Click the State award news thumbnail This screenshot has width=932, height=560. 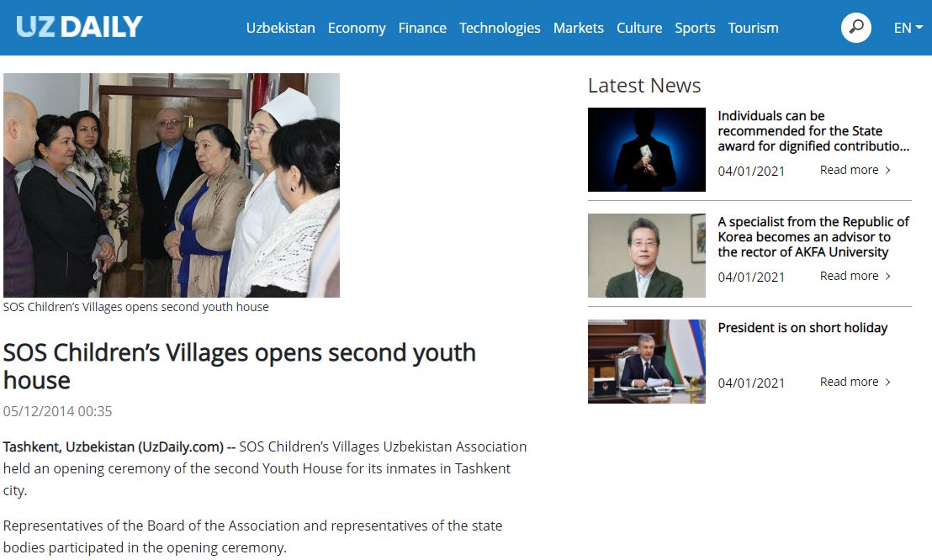647,149
